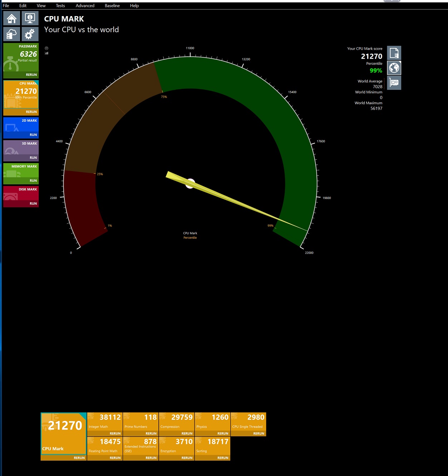
Task: Open the Edit menu
Action: [23, 6]
